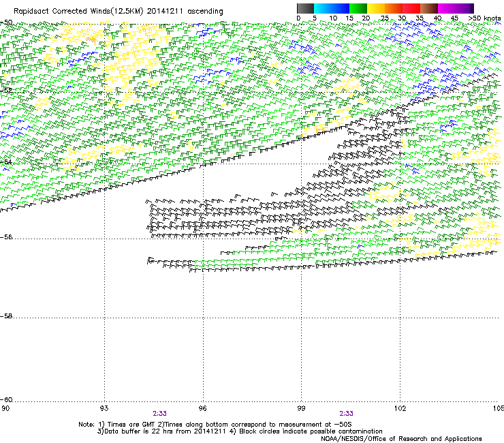
Task: Pick the red 30–35 knots color swatch
Action: pyautogui.click(x=411, y=8)
